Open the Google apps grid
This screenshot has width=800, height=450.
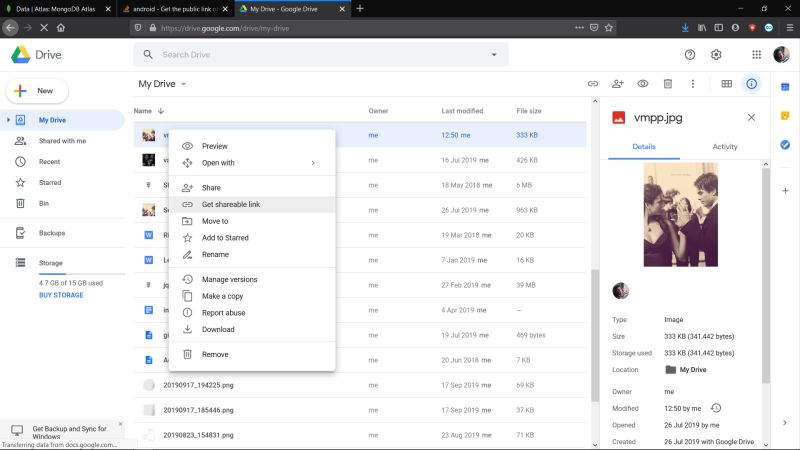pyautogui.click(x=757, y=55)
